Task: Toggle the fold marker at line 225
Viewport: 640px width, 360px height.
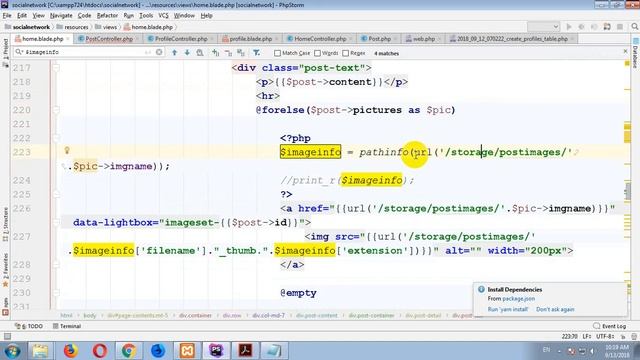Action: tap(56, 194)
